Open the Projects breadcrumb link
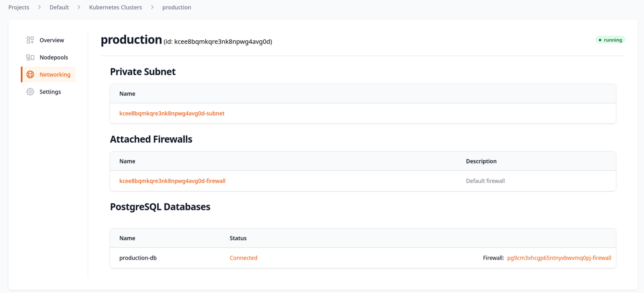The width and height of the screenshot is (644, 293). [19, 7]
